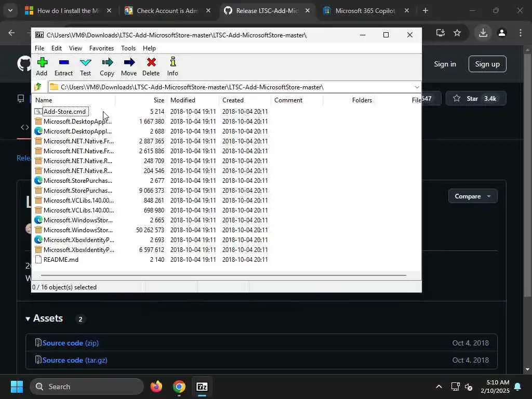Screen dimensions: 532x399
Task: Click the 7-Zip taskbar icon
Action: [x=202, y=387]
